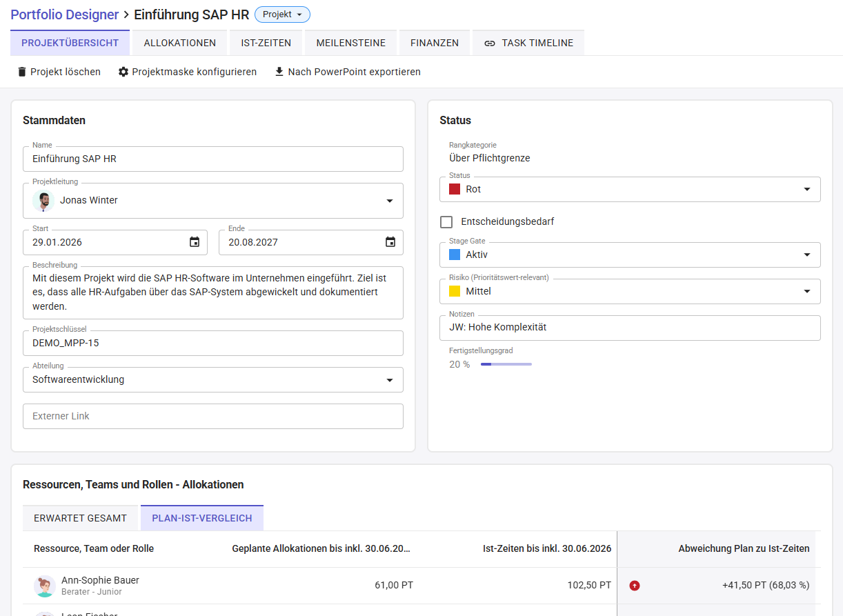Open the Task Timeline tab

528,43
